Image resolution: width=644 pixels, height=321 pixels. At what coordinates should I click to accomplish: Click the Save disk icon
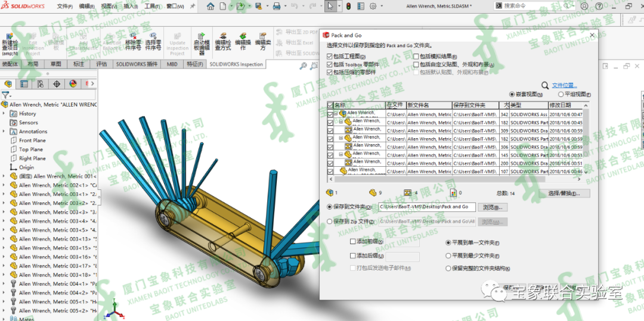click(258, 6)
